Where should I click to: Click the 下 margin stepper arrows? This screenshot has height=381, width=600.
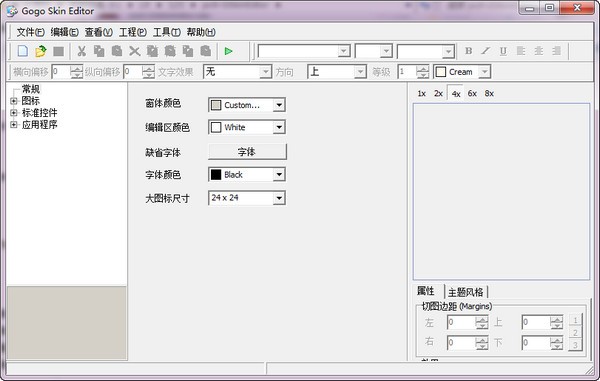pyautogui.click(x=556, y=342)
